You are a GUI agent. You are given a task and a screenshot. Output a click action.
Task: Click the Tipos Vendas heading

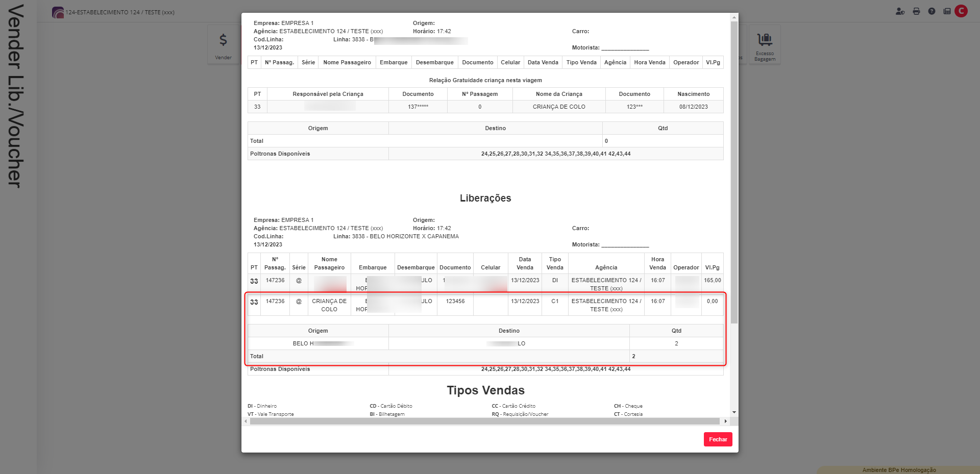[x=485, y=390]
